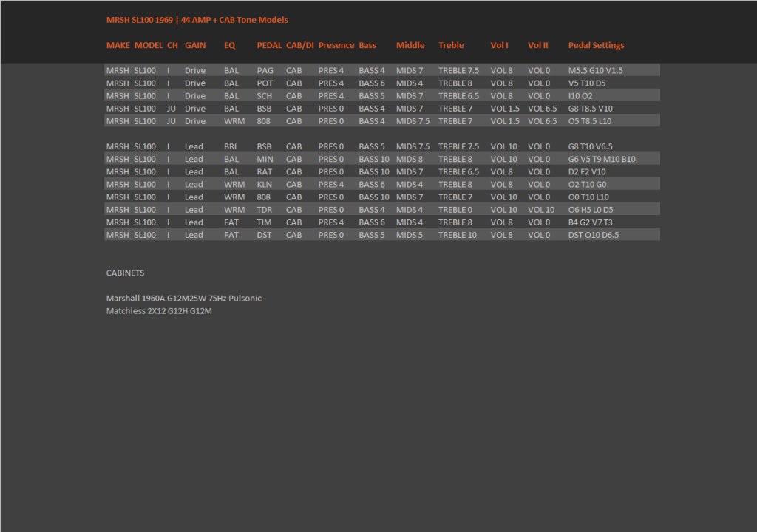This screenshot has width=757, height=532.
Task: Select pedal settings 'O0 T10 L10'
Action: point(588,197)
